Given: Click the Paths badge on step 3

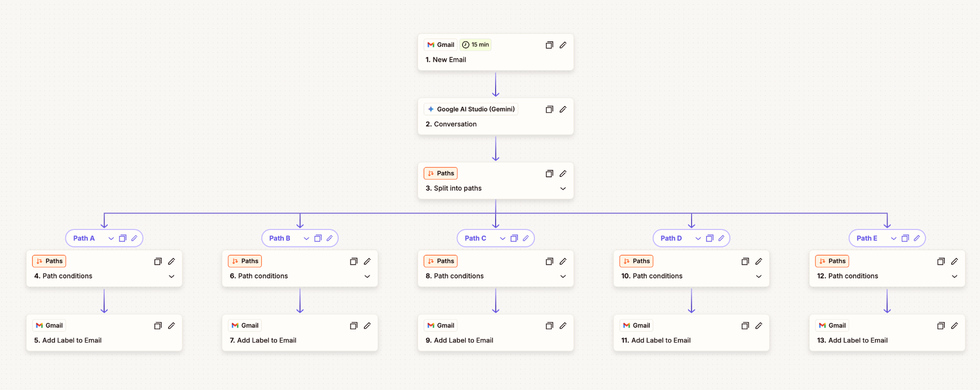Looking at the screenshot, I should [x=440, y=173].
